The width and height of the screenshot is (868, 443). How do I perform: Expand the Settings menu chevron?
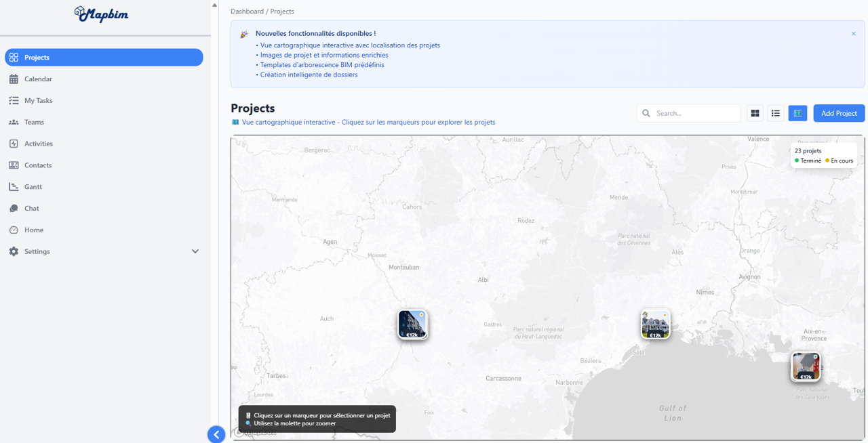click(195, 251)
